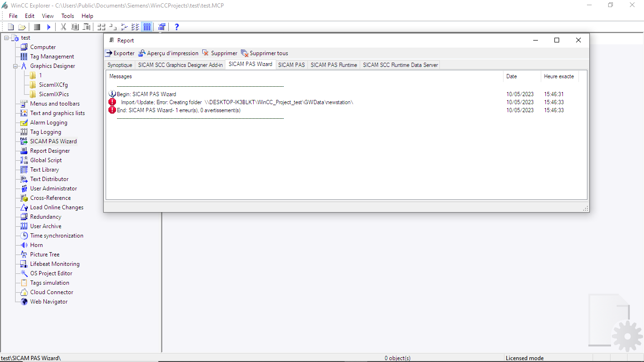
Task: Open the View menu
Action: click(48, 16)
